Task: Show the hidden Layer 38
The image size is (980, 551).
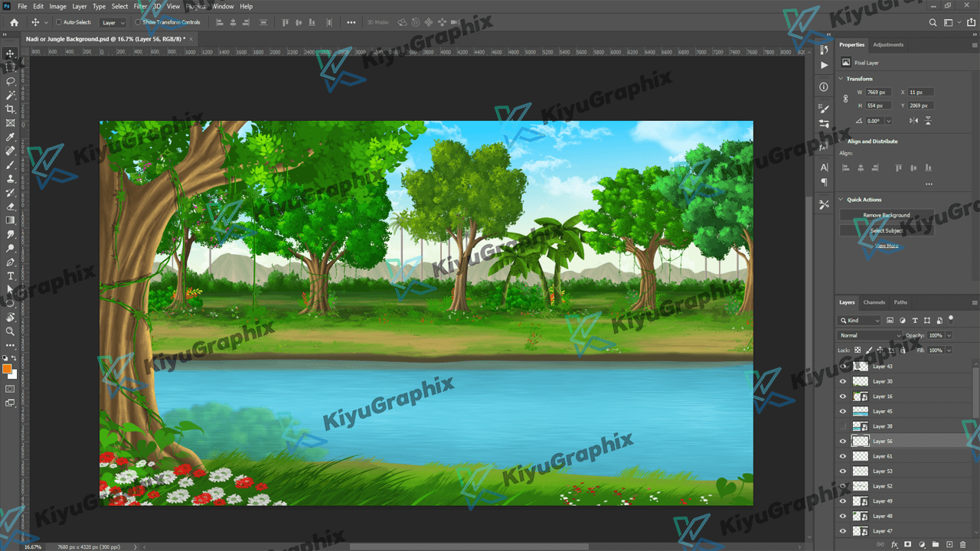Action: (x=843, y=426)
